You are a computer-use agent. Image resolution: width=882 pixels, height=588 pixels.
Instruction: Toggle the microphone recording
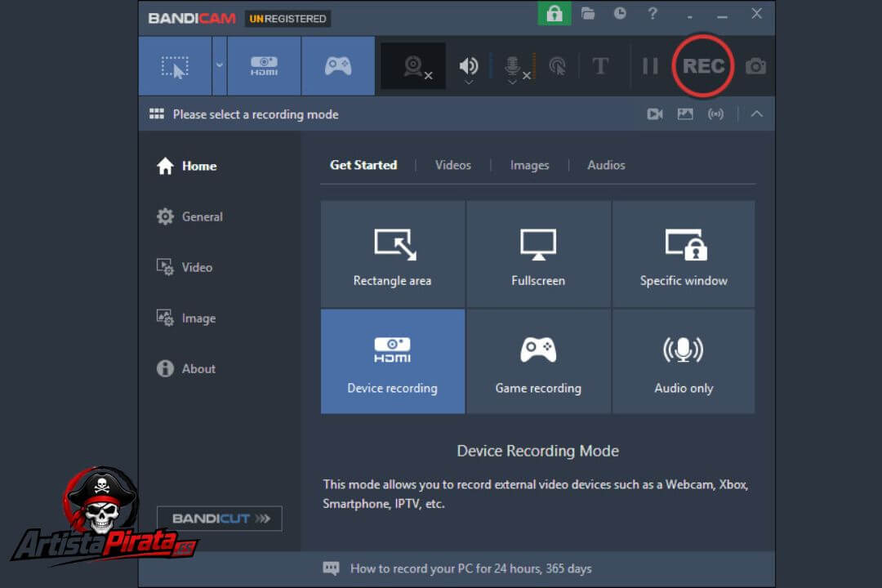[513, 65]
